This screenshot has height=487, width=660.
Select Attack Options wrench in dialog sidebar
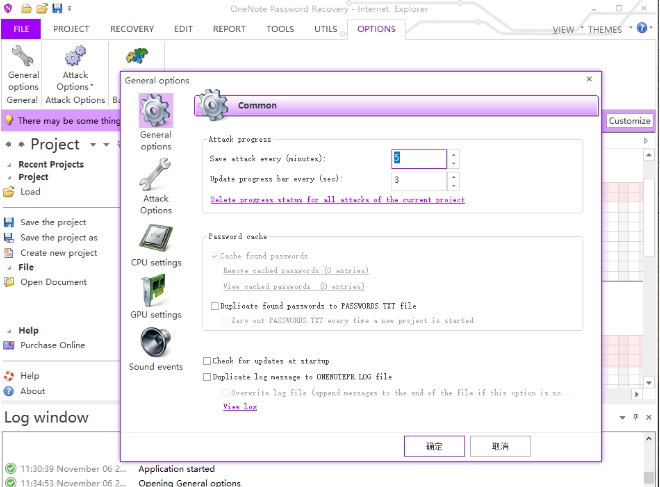[155, 174]
